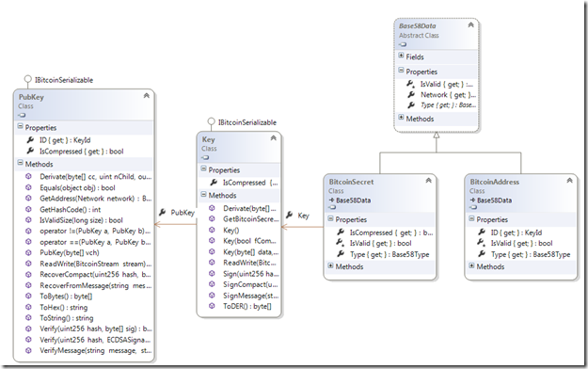Collapse the Properties section of PubKey

(x=20, y=127)
